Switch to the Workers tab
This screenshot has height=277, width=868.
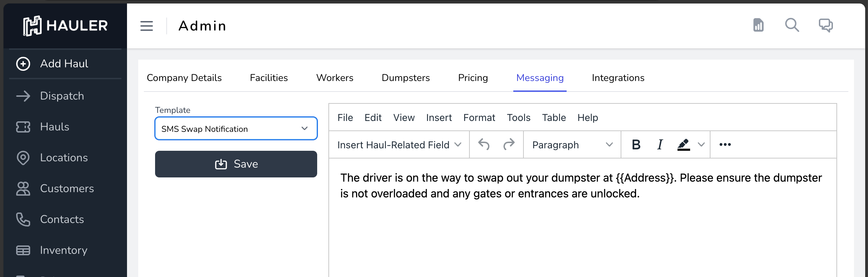click(335, 78)
